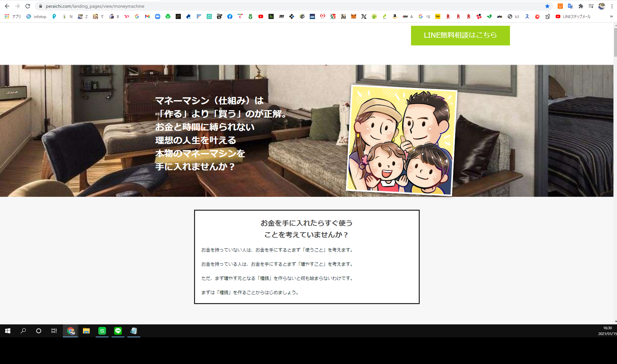This screenshot has width=617, height=364.
Task: Open the LINEステップメール bookmark
Action: (x=573, y=16)
